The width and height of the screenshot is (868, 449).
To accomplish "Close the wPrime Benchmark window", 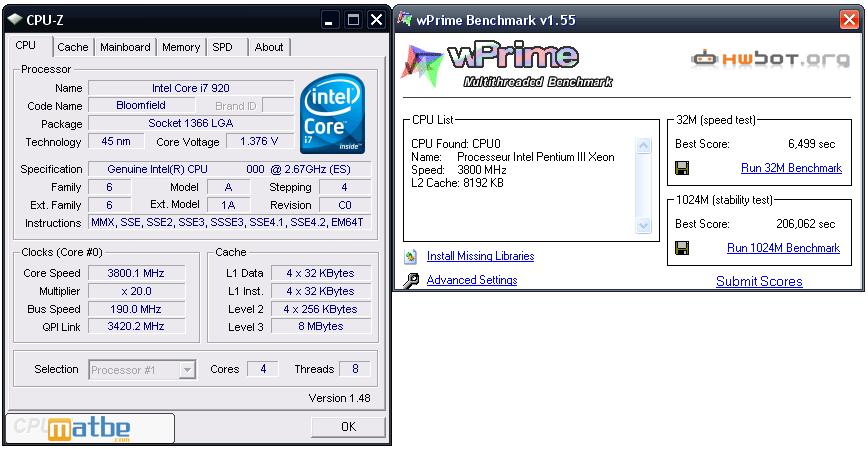I will point(849,20).
